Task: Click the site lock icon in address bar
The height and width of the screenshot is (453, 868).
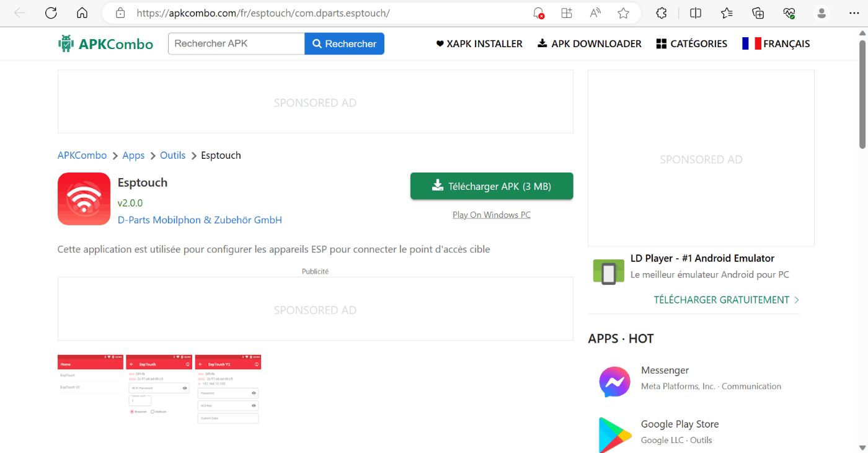Action: click(120, 13)
